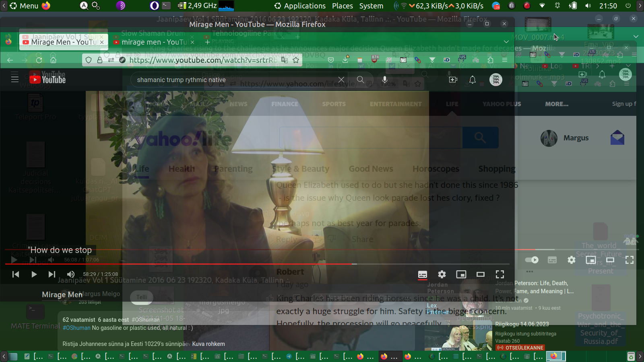Viewport: 644px width, 362px height.
Task: Switch Mirage Men player to miniplayer
Action: pyautogui.click(x=461, y=274)
